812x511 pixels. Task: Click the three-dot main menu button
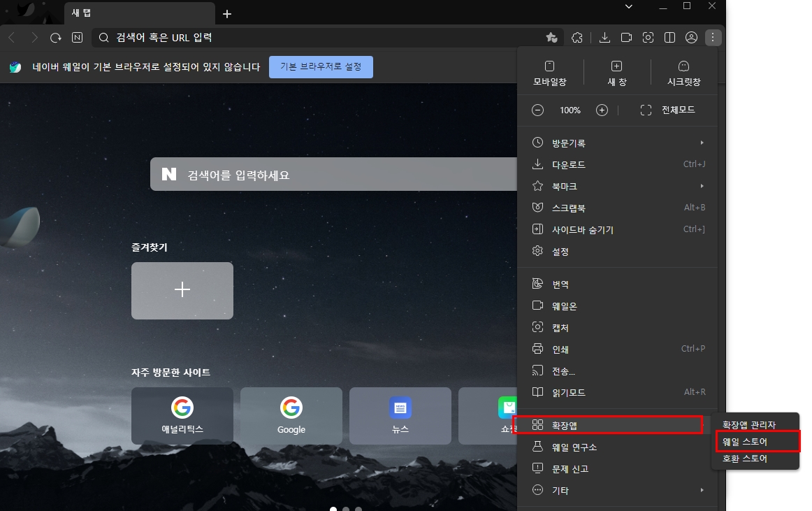(x=713, y=37)
